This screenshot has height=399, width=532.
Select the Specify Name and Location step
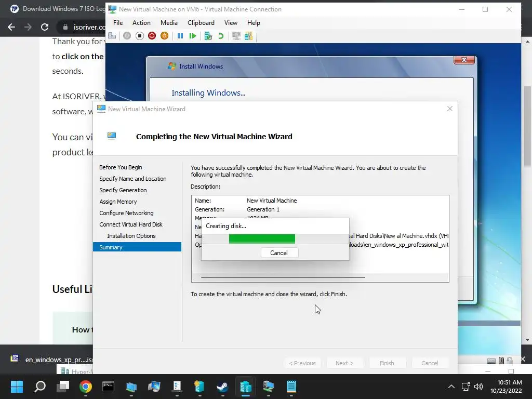(132, 179)
